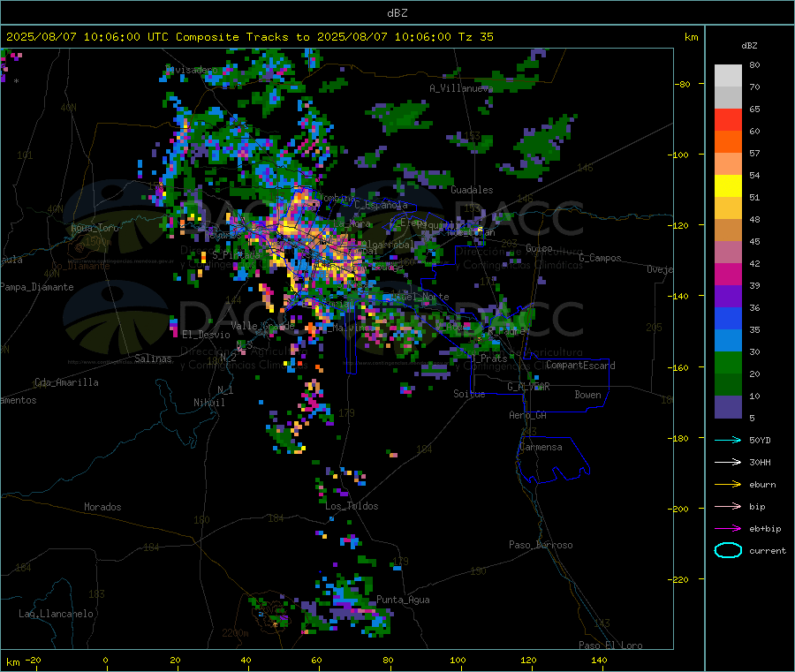The image size is (795, 672).
Task: Click the Carmensa map label
Action: [541, 447]
